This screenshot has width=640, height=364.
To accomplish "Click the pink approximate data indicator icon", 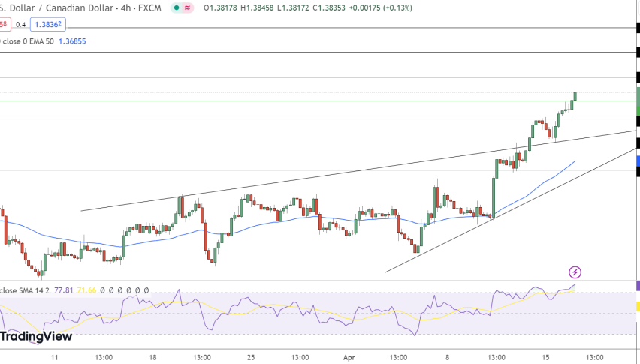I will (x=187, y=8).
